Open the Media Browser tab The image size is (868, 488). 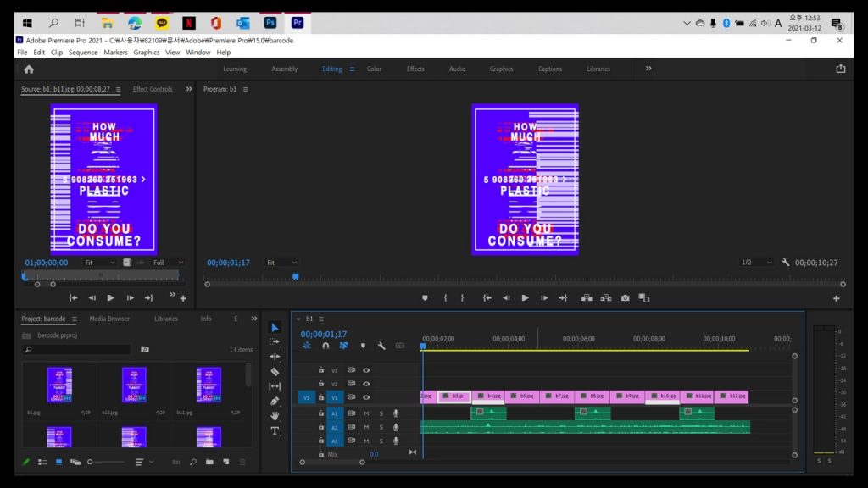point(109,319)
